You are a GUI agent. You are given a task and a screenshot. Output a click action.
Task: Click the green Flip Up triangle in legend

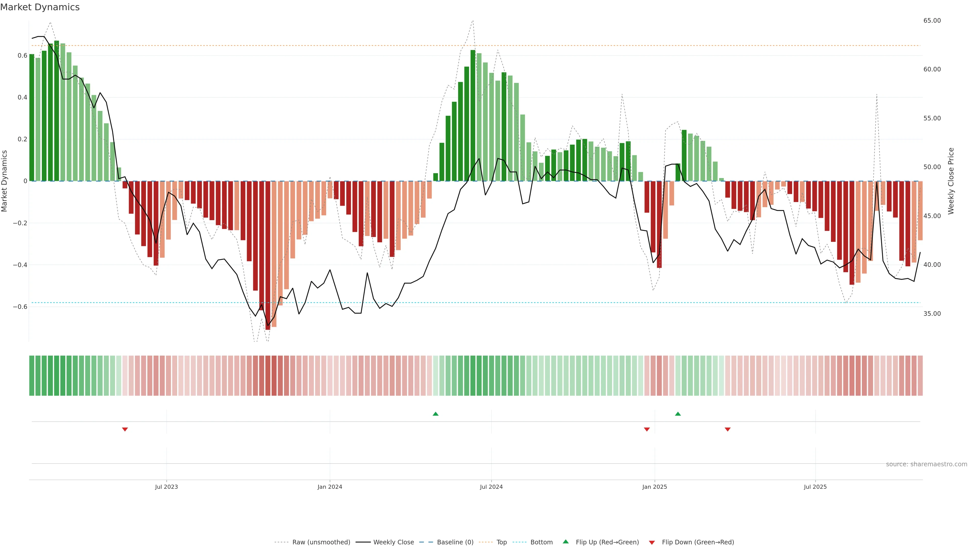(x=566, y=542)
